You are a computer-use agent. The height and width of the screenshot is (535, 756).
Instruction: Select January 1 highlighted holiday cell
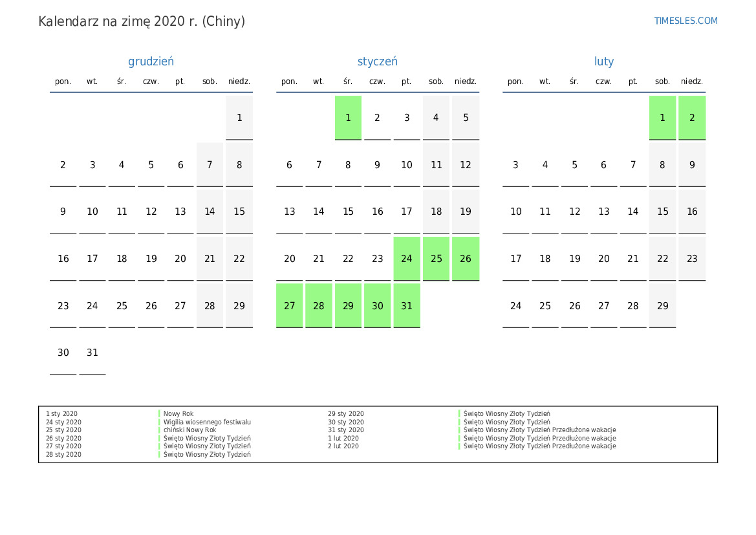tap(348, 118)
